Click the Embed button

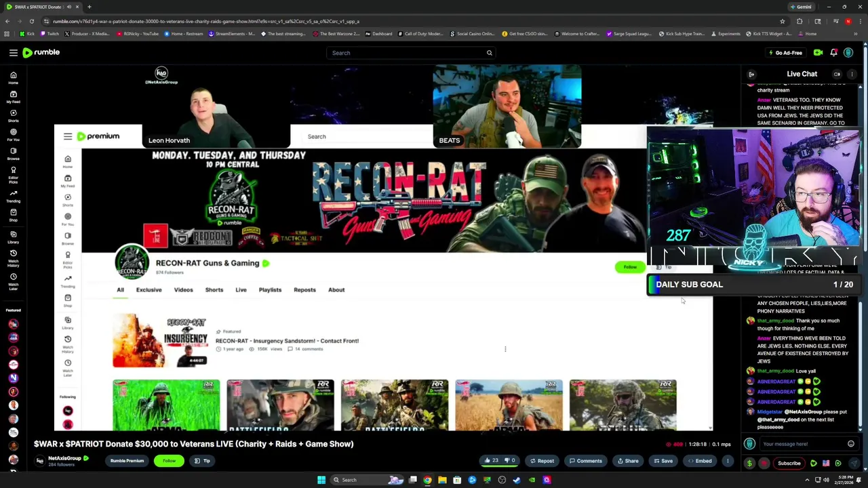(x=699, y=461)
